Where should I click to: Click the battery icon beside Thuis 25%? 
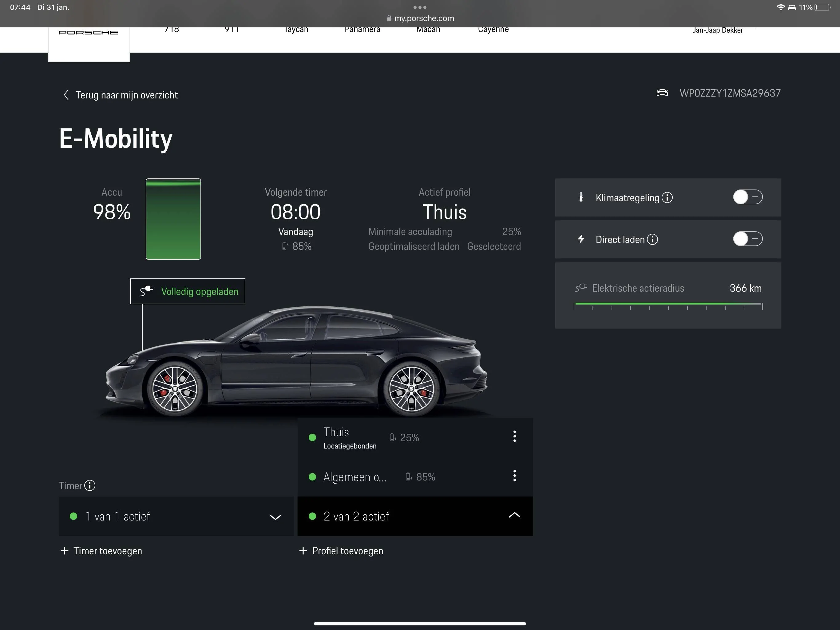point(393,437)
